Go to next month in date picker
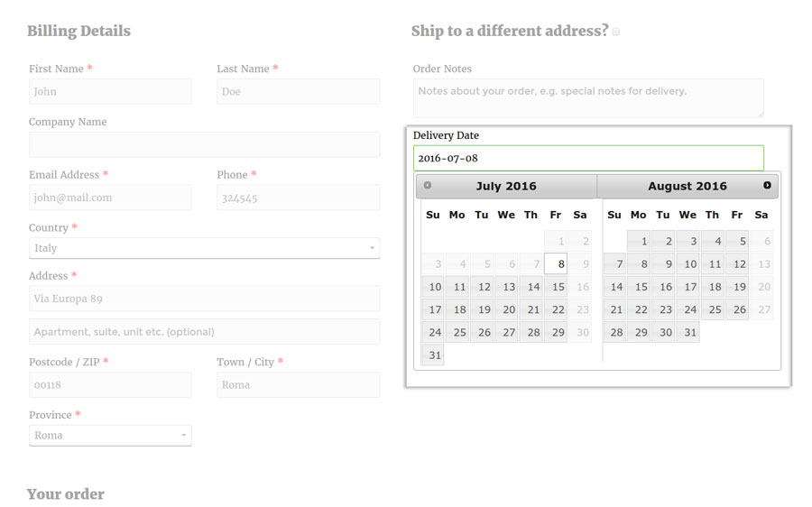This screenshot has height=507, width=812. [767, 186]
